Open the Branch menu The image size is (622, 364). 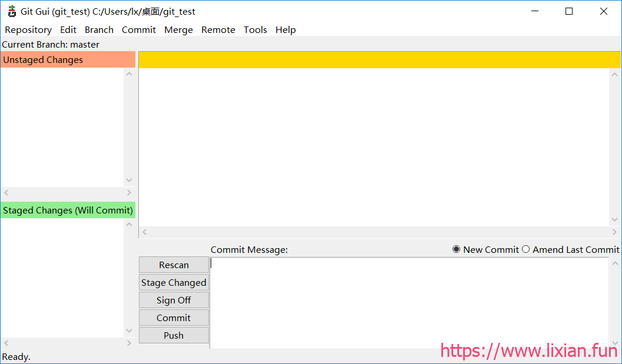(x=99, y=30)
